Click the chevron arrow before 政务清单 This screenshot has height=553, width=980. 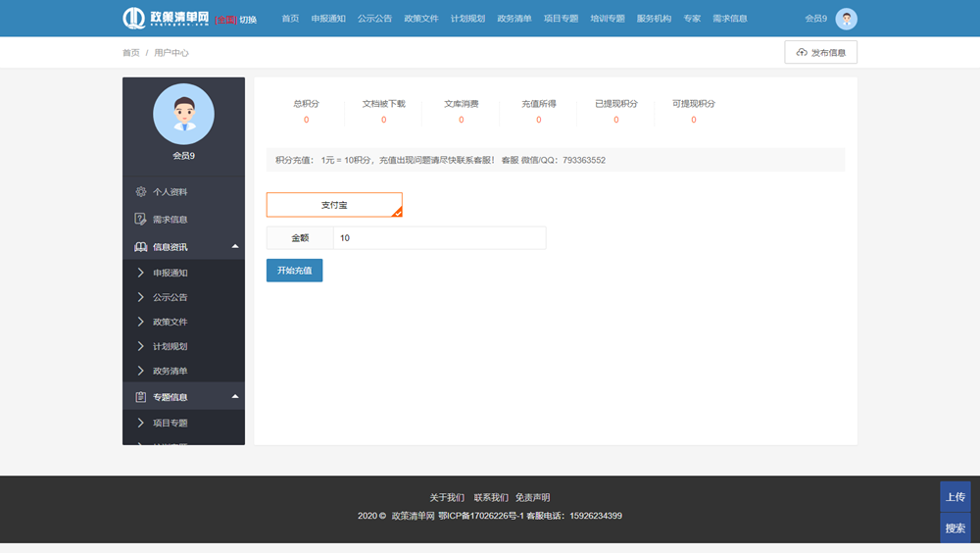(x=140, y=371)
